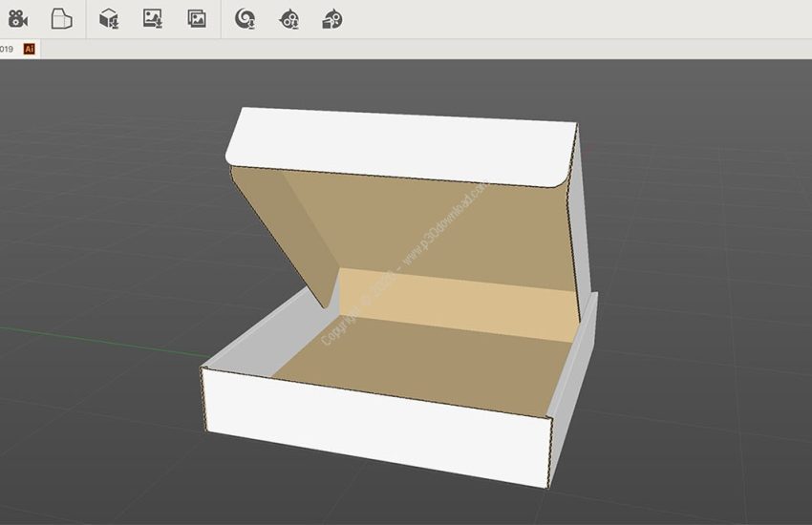Click the white top flap of lid

[401, 143]
